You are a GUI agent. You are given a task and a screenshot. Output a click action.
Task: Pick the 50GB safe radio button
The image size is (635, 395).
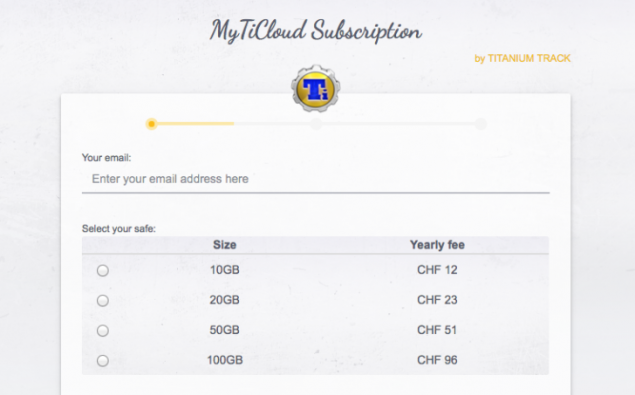click(x=103, y=331)
